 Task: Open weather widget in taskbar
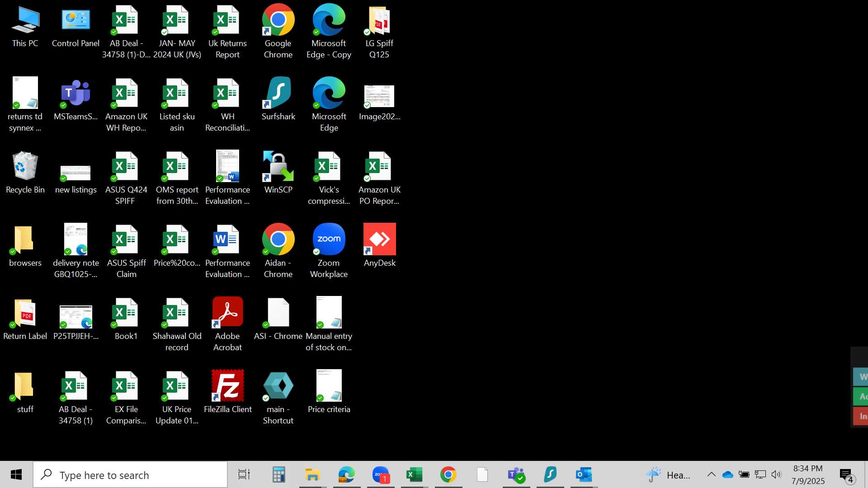pyautogui.click(x=668, y=475)
